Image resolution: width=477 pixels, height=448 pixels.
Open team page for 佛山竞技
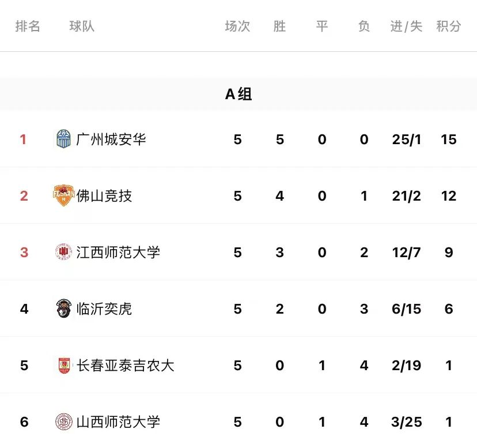[x=104, y=195]
